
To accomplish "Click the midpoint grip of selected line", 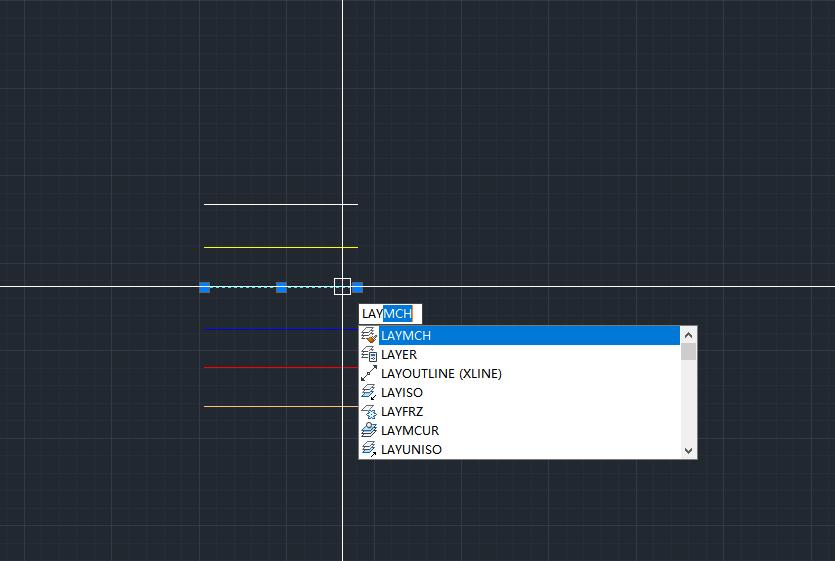I will (281, 287).
